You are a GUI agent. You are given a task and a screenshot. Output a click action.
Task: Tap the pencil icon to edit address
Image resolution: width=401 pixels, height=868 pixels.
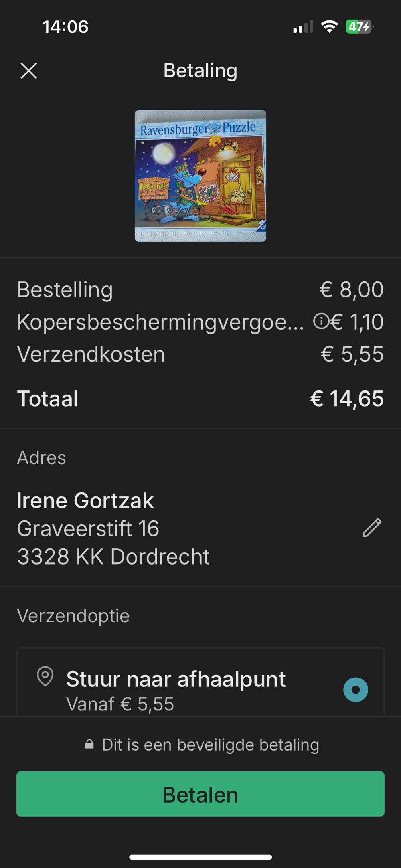click(372, 528)
